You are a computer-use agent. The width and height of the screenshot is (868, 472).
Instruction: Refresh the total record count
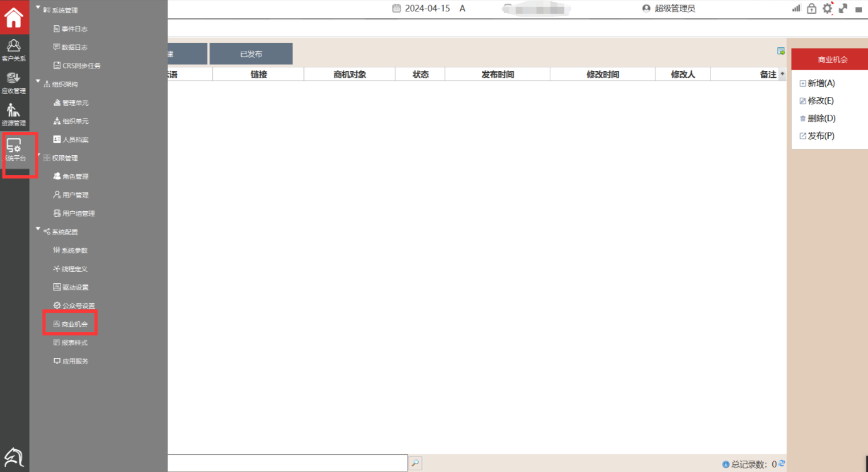[782, 463]
